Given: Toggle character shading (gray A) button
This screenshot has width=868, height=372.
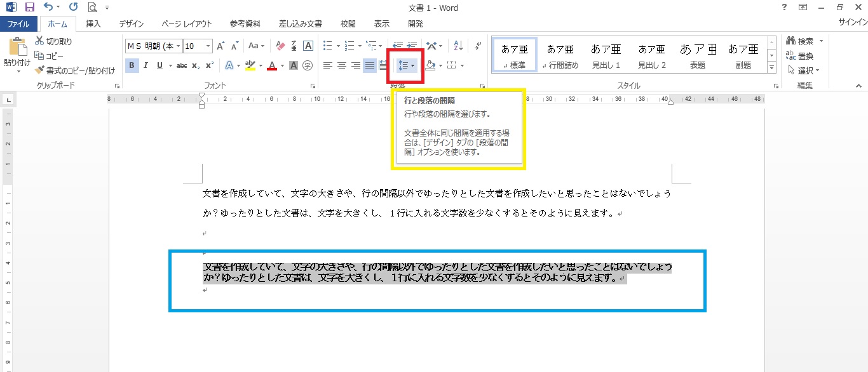Looking at the screenshot, I should pos(294,65).
